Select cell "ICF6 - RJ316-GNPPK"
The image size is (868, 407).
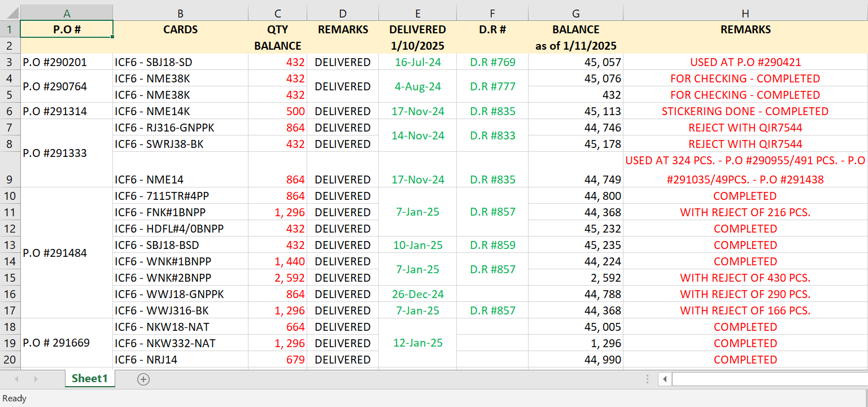(x=181, y=128)
